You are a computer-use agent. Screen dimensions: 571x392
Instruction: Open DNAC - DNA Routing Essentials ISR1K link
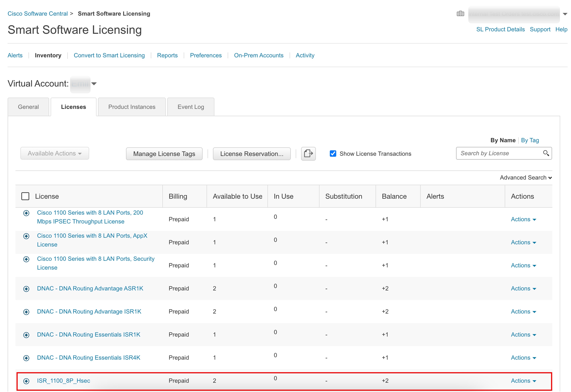point(88,335)
